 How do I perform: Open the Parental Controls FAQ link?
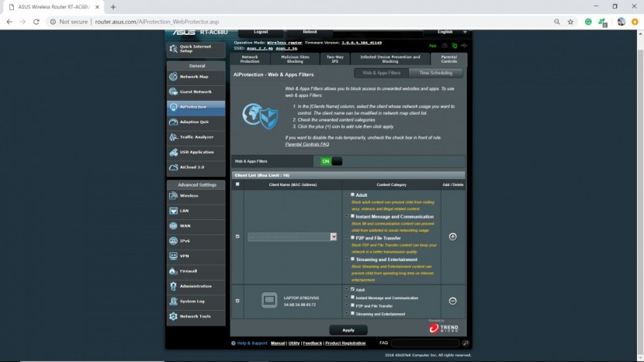pos(306,144)
